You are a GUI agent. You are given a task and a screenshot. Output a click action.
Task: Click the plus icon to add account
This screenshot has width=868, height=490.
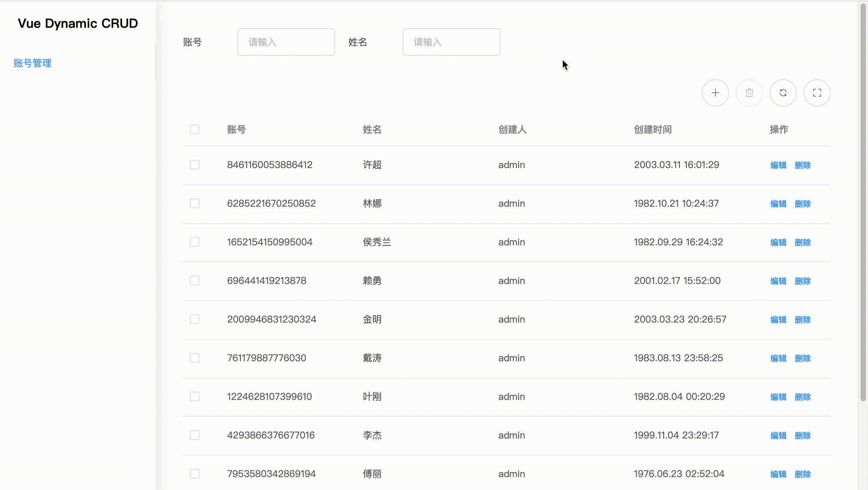click(715, 93)
